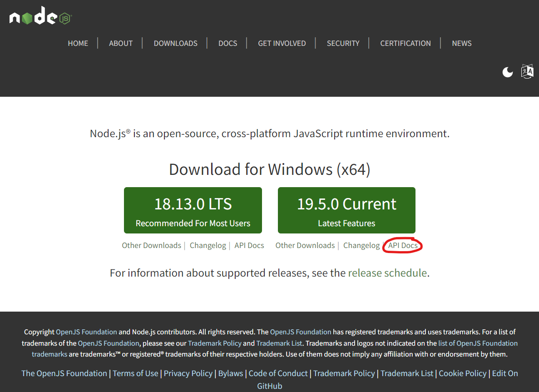The height and width of the screenshot is (392, 539).
Task: Click the Node.js logo
Action: [40, 16]
